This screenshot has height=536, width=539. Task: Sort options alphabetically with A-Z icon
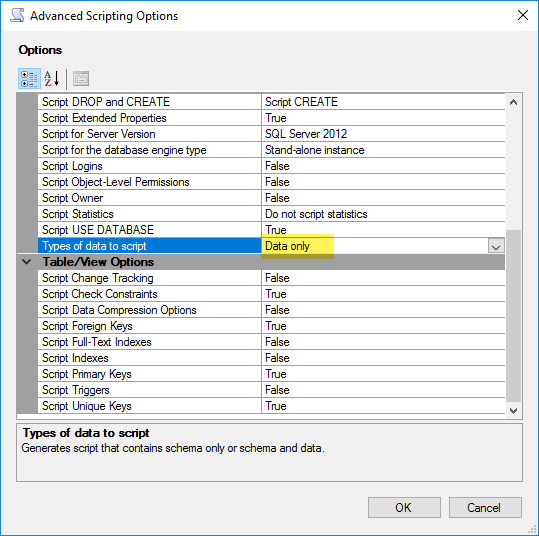click(x=52, y=78)
